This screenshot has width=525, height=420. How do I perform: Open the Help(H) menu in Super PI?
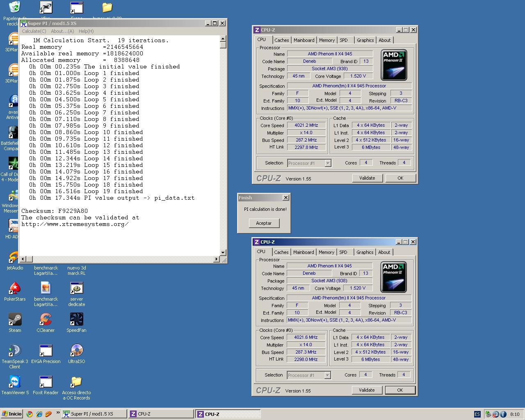(86, 31)
